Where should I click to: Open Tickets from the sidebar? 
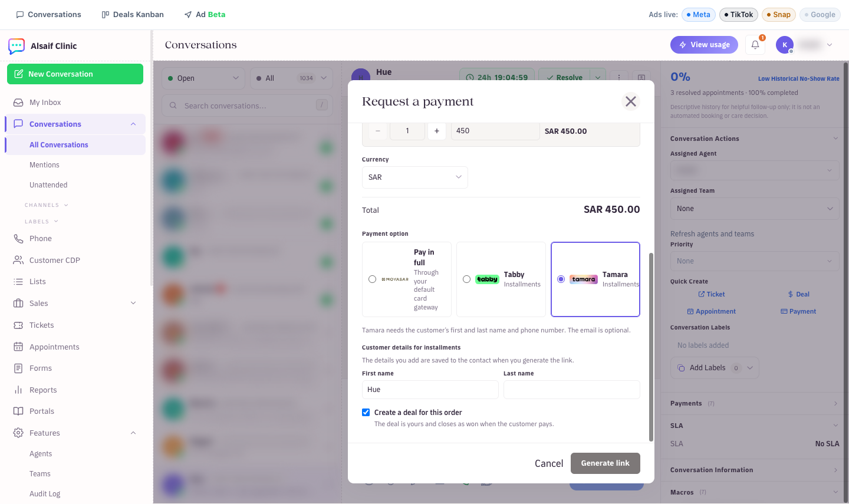(x=75, y=325)
